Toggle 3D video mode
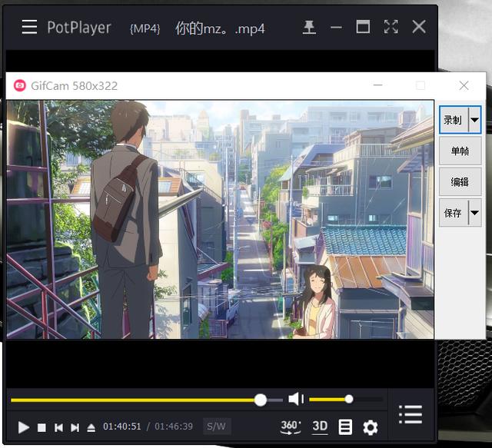 tap(320, 426)
